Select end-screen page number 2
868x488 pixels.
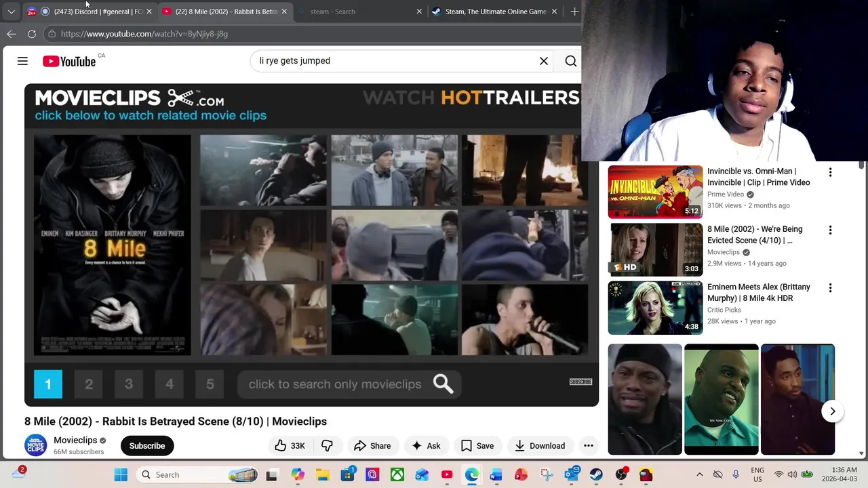point(89,384)
